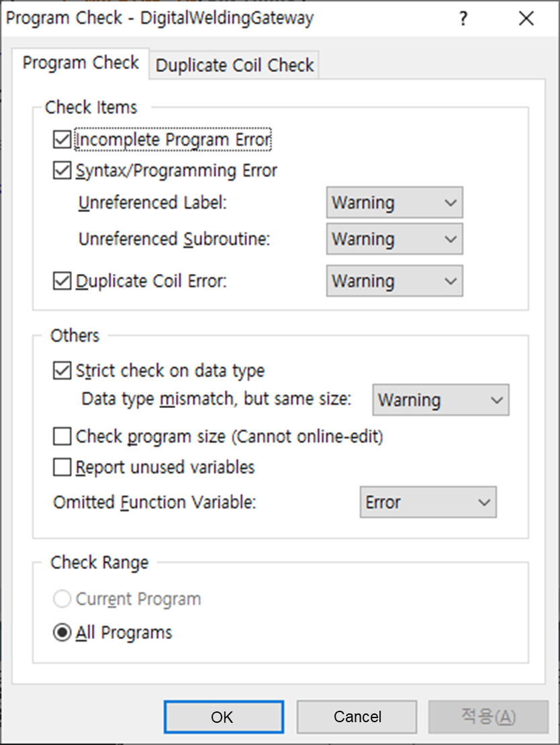Switch to Duplicate Coil Check tab
Image resolution: width=560 pixels, height=745 pixels.
tap(234, 65)
